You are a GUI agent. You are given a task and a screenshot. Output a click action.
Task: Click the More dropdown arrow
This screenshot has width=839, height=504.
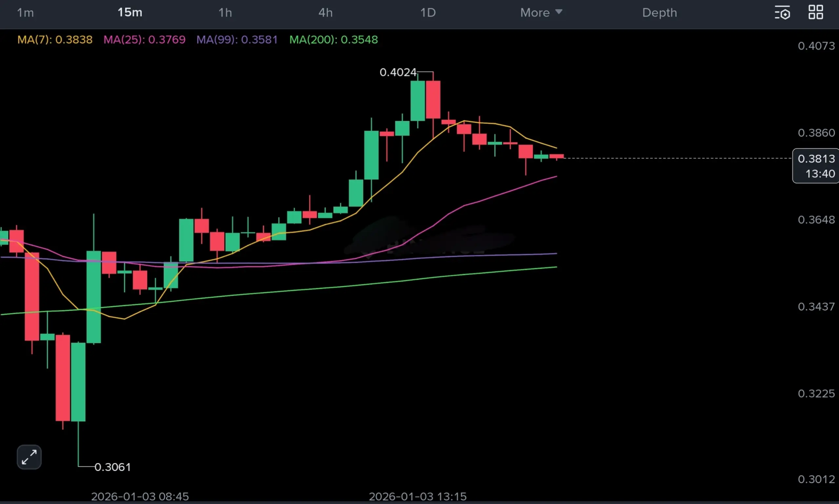click(x=559, y=12)
